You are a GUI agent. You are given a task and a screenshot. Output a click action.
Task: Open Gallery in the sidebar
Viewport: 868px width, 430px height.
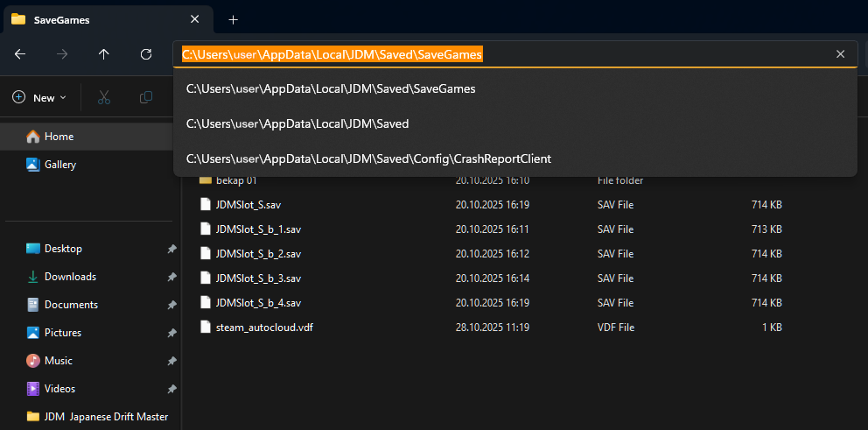click(59, 165)
